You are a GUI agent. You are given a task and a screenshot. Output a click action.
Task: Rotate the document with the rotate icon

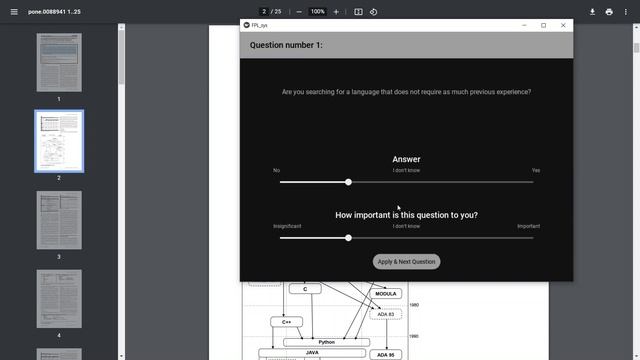tap(373, 12)
